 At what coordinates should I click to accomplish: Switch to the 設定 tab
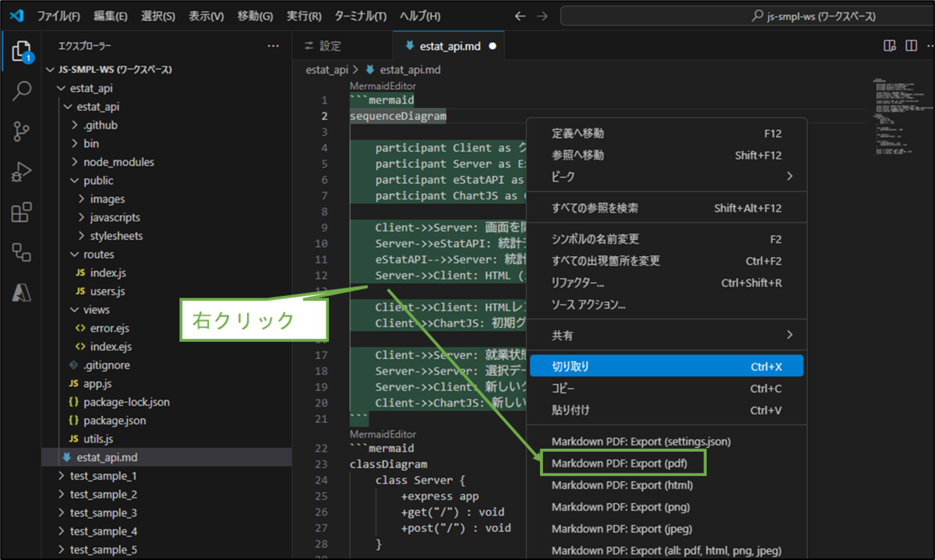(323, 46)
